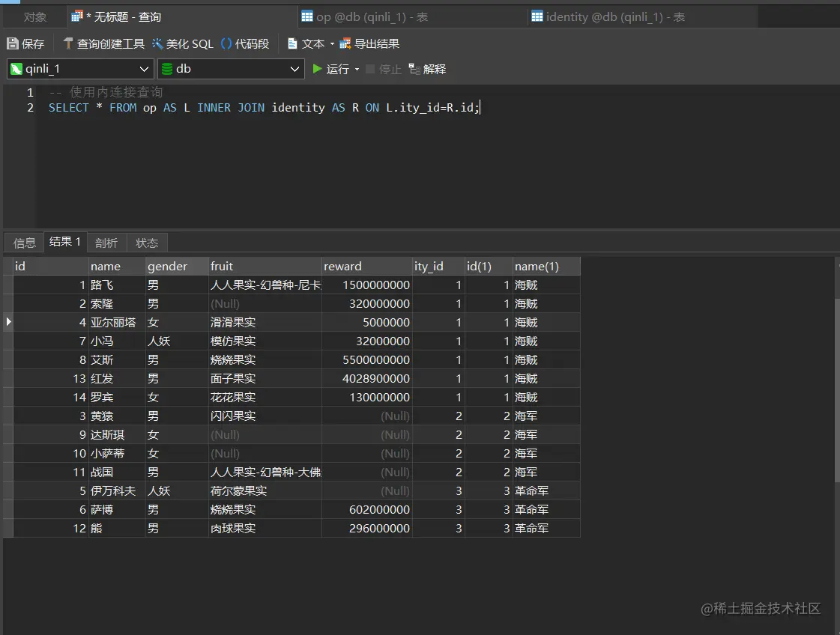
Task: Click the reward value 1500000000
Action: coord(367,285)
